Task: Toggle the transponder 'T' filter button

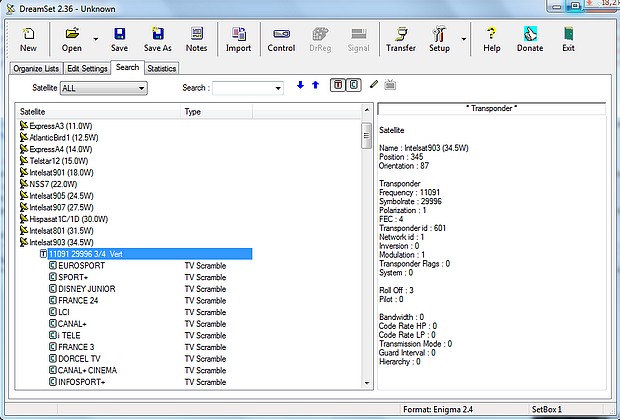Action: point(337,86)
